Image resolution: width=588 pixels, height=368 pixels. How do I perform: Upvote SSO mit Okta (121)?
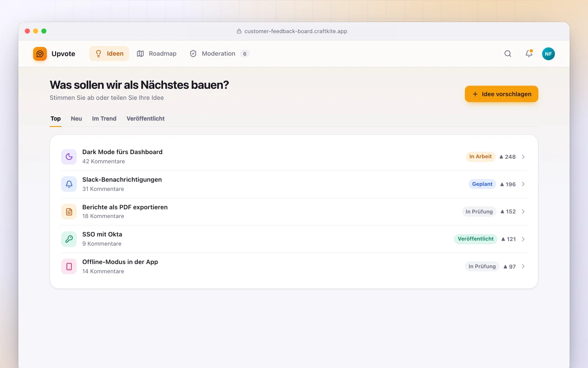coord(509,239)
